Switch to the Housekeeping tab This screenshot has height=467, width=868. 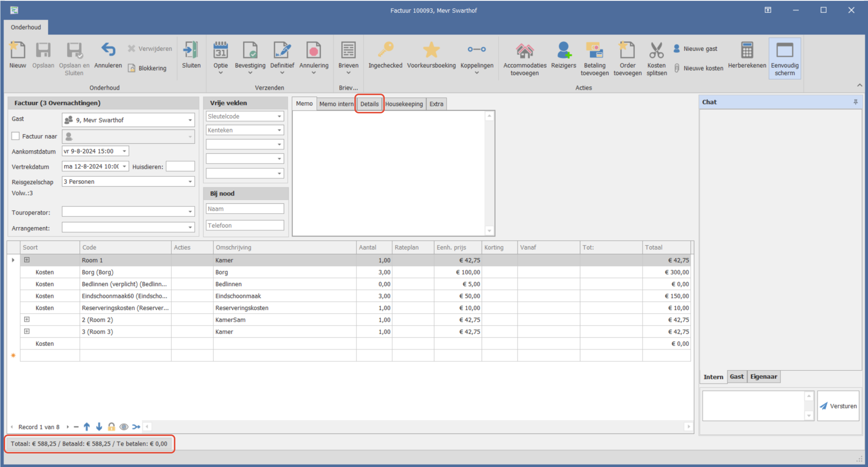click(404, 104)
